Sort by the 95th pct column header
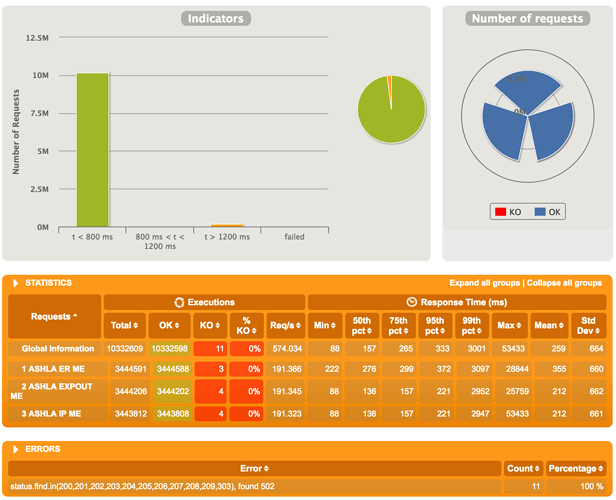 434,326
